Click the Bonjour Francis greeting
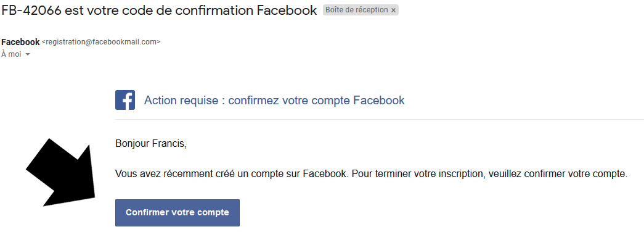The image size is (644, 240). pyautogui.click(x=151, y=144)
